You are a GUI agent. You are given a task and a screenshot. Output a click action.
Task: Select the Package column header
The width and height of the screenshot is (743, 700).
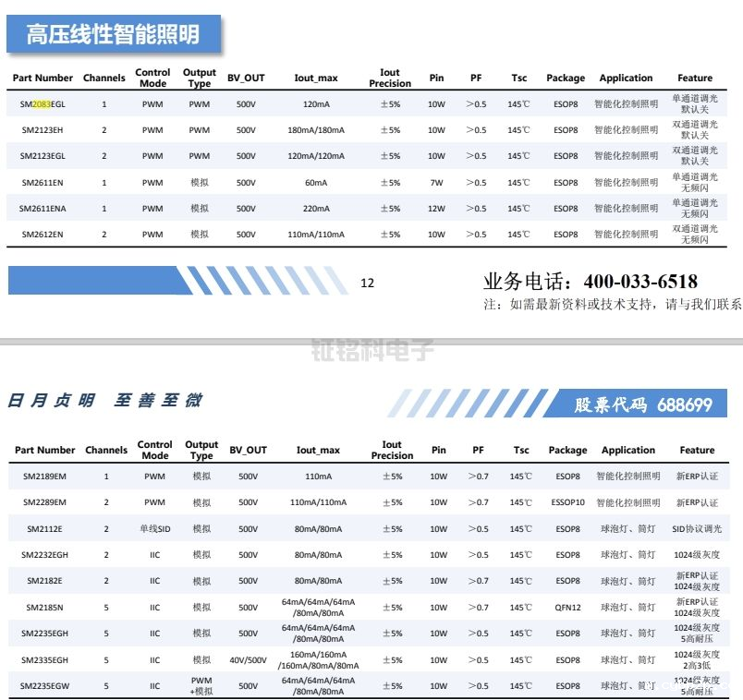(x=565, y=78)
